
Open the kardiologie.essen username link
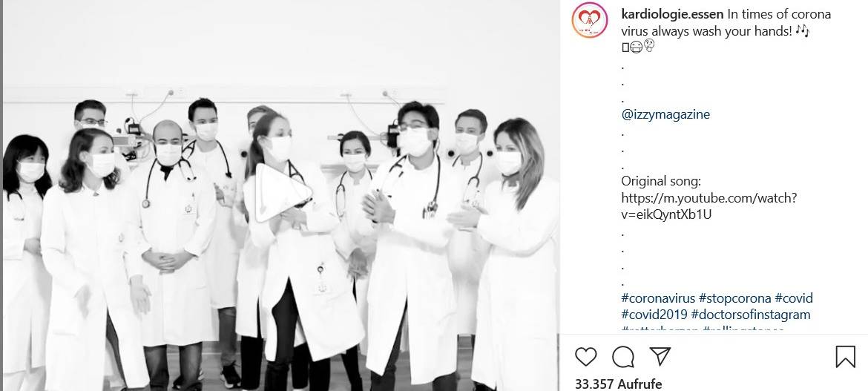click(672, 14)
